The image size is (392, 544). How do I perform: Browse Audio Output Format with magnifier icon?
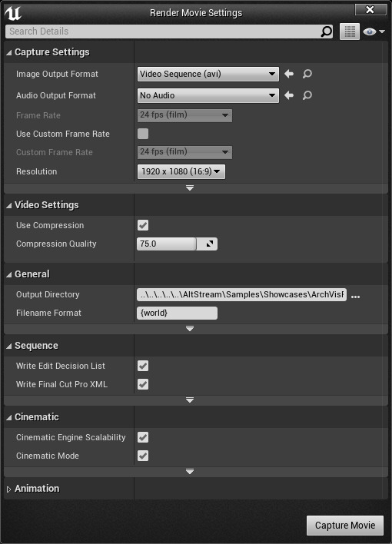tap(307, 95)
